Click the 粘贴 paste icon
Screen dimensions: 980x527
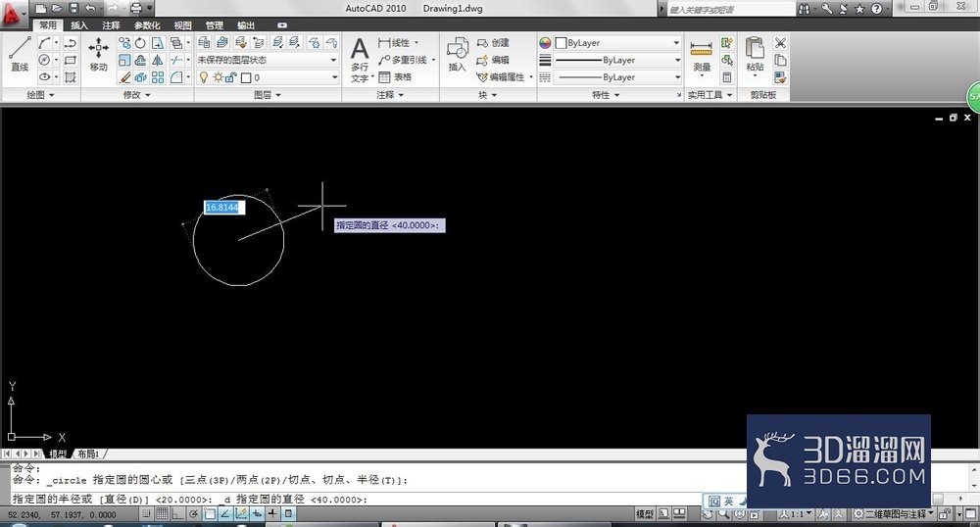pyautogui.click(x=755, y=55)
